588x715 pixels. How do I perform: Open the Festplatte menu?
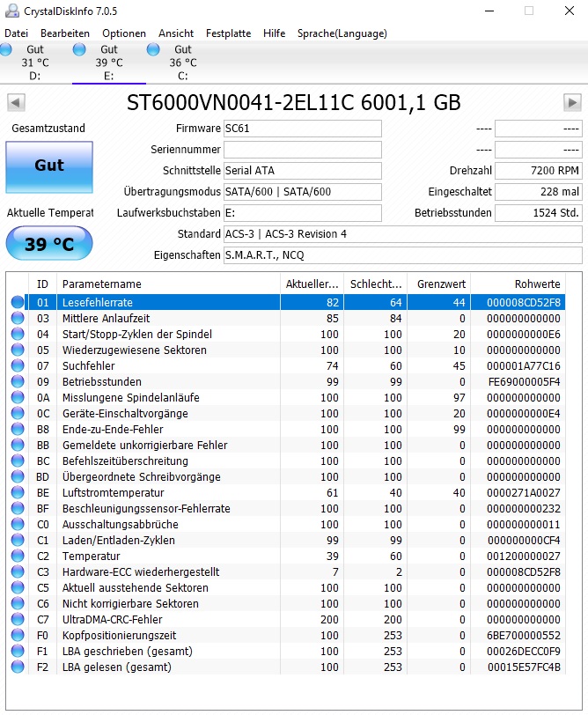(228, 33)
